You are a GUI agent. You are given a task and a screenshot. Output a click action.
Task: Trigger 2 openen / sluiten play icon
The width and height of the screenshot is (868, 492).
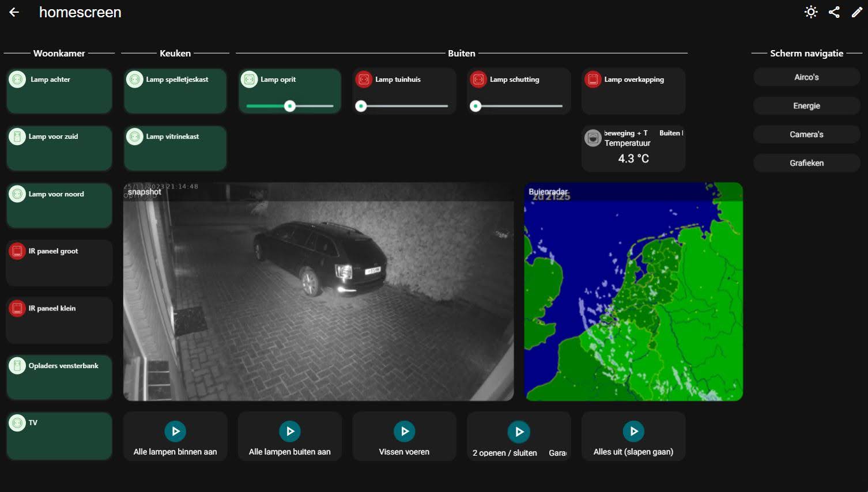[x=519, y=432]
